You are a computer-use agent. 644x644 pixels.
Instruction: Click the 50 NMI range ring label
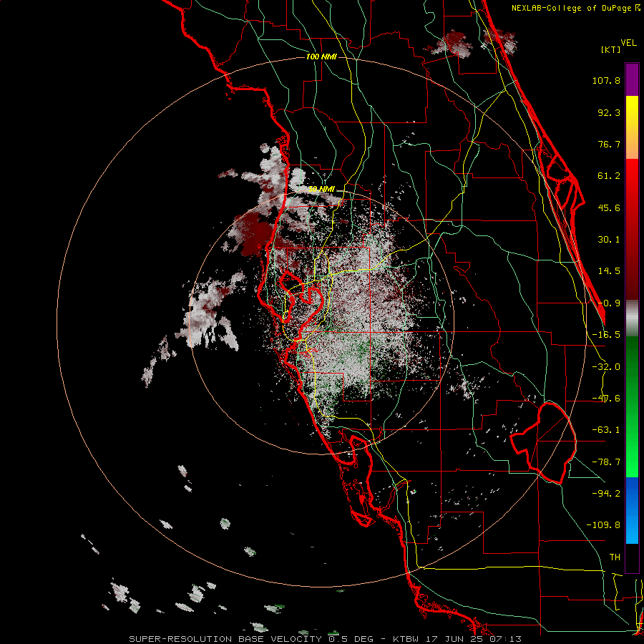click(321, 190)
